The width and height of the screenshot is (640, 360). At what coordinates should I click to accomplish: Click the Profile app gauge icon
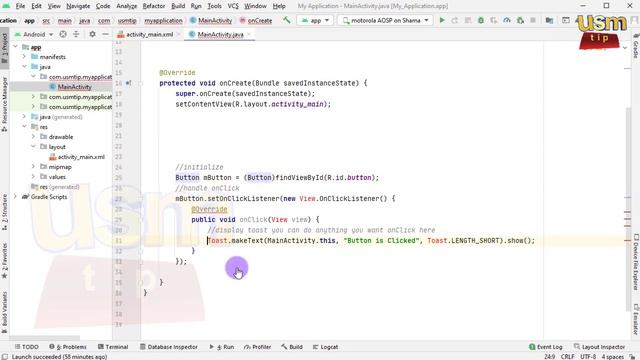point(507,20)
